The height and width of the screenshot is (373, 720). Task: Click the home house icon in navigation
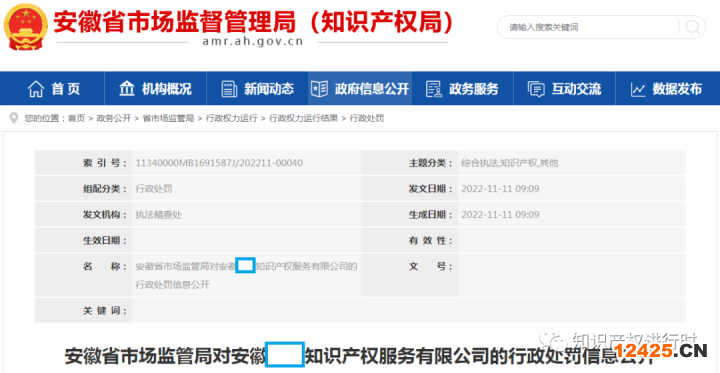pyautogui.click(x=36, y=89)
